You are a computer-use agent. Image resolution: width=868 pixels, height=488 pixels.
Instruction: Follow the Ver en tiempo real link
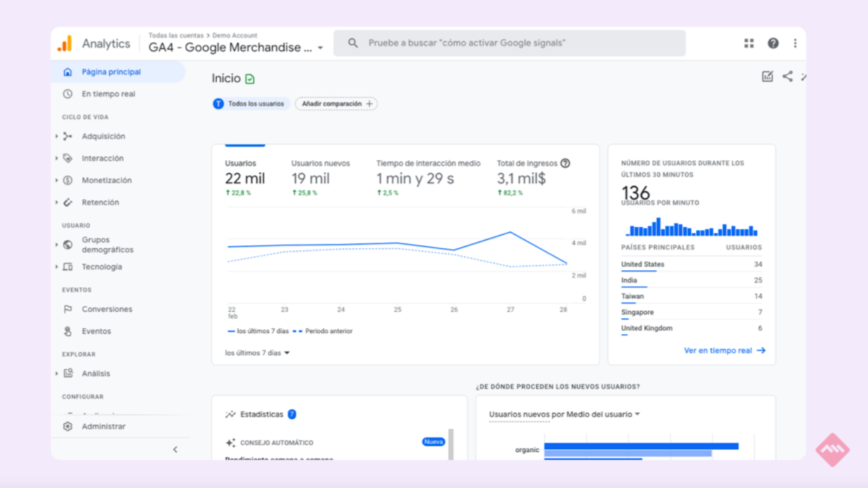[724, 350]
